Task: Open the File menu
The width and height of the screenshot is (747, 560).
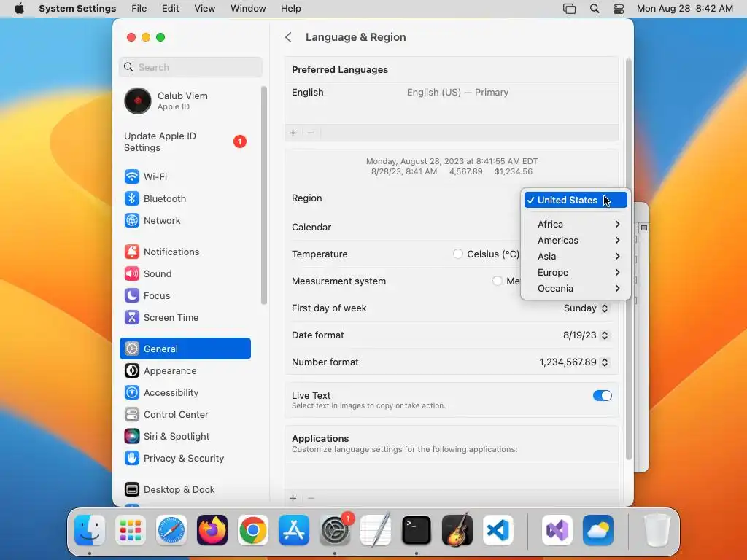Action: click(x=139, y=9)
